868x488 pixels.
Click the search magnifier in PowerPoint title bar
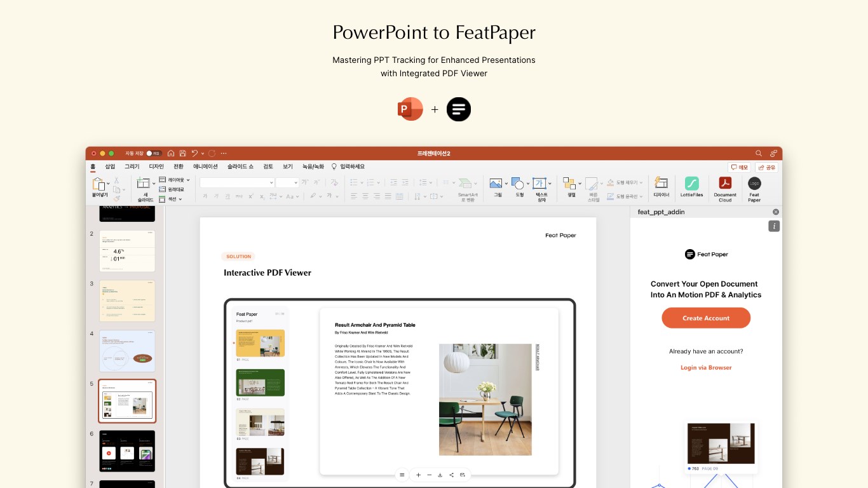click(759, 153)
